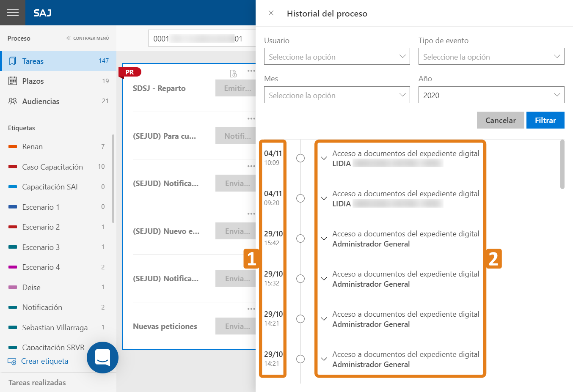Open more options for Nuevas peticiones
This screenshot has height=392, width=573.
point(251,309)
